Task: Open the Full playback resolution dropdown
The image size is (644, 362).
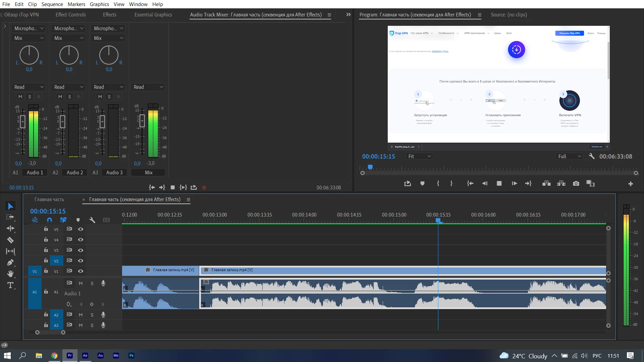Action: [x=569, y=157]
